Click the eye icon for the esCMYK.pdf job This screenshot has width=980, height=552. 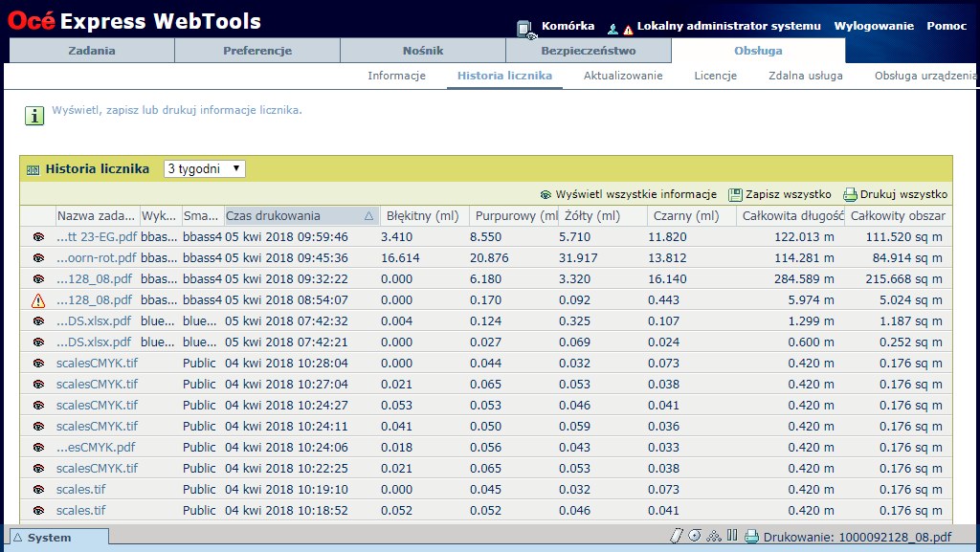(38, 448)
